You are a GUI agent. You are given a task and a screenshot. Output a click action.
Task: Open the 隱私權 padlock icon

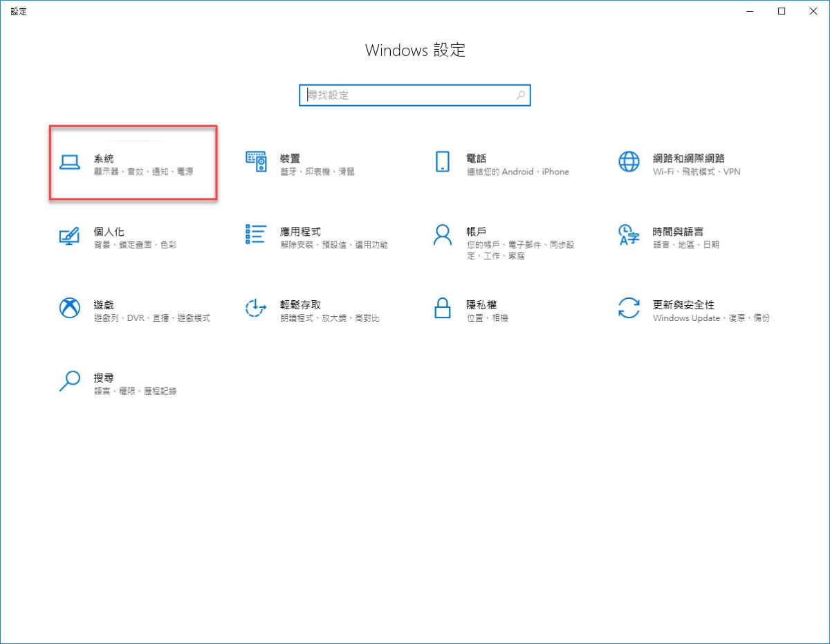[x=443, y=308]
